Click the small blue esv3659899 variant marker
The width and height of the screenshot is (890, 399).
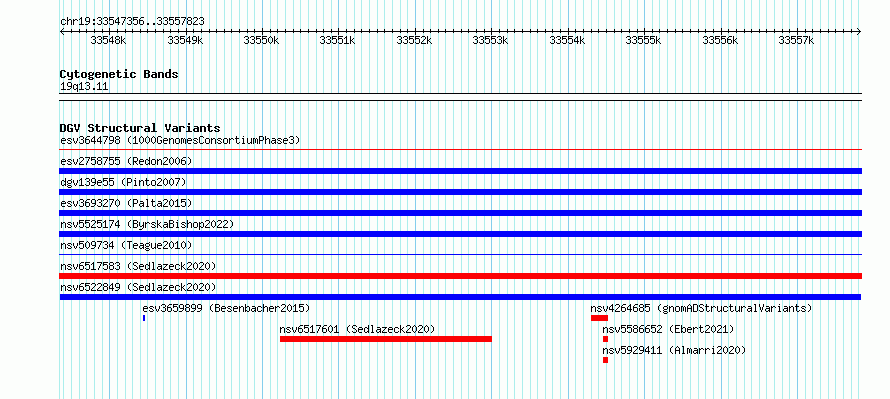point(144,318)
